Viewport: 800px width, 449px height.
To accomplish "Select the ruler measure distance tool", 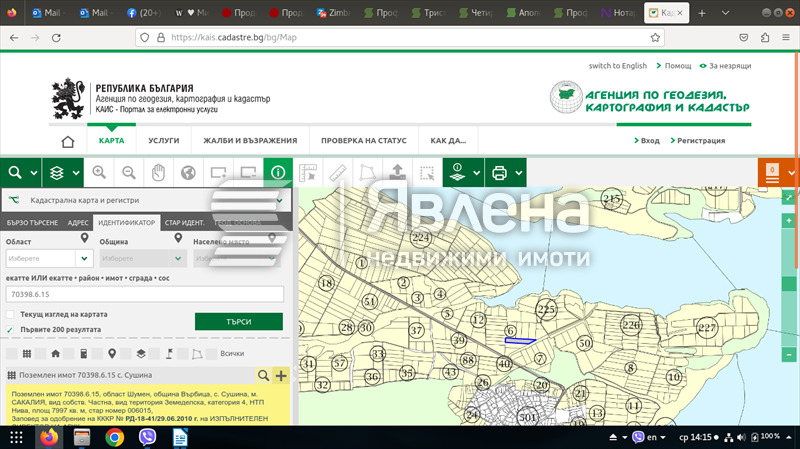I will tap(338, 172).
